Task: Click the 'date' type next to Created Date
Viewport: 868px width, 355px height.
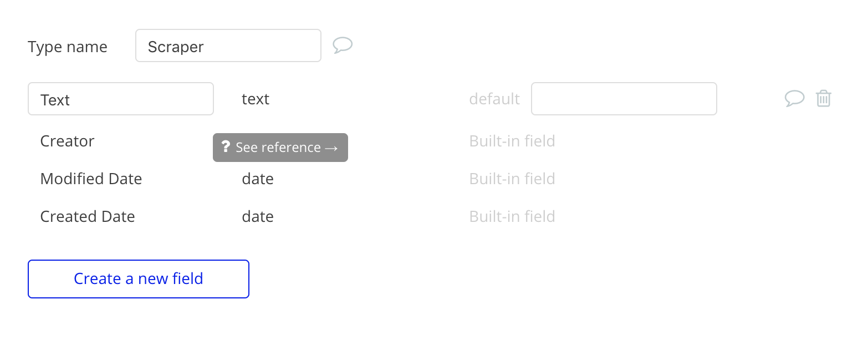Action: coord(258,216)
